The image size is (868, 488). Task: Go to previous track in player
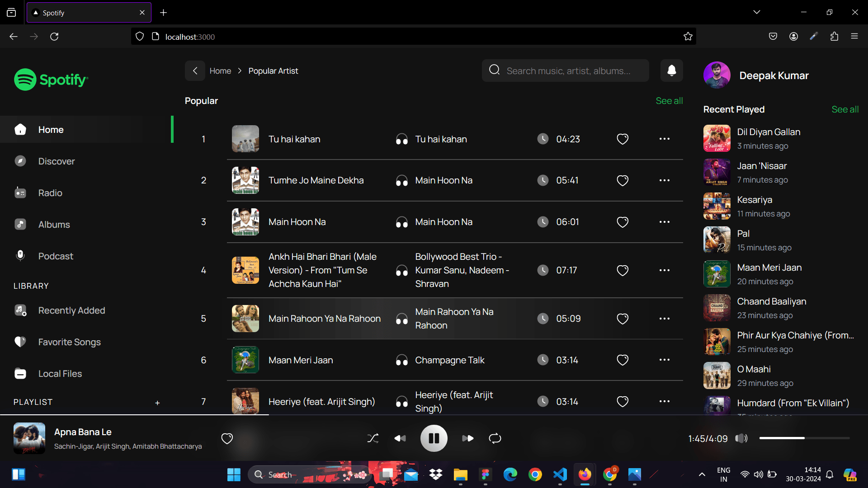tap(400, 438)
